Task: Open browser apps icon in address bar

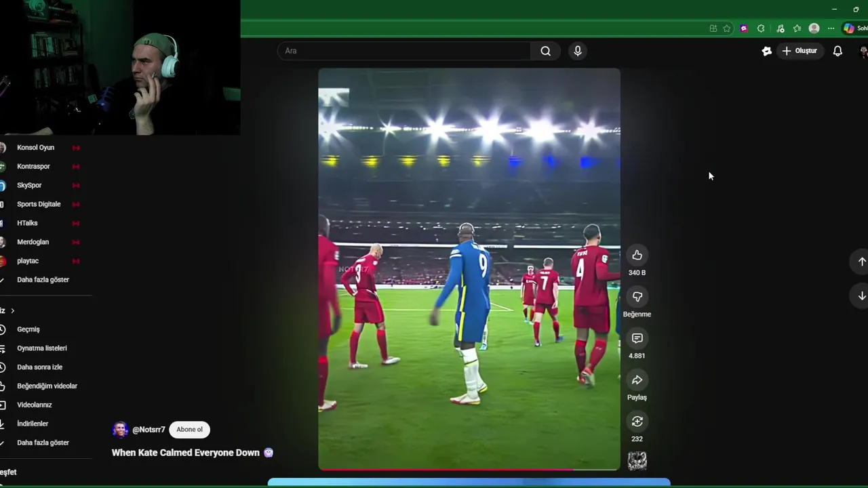Action: pos(713,28)
